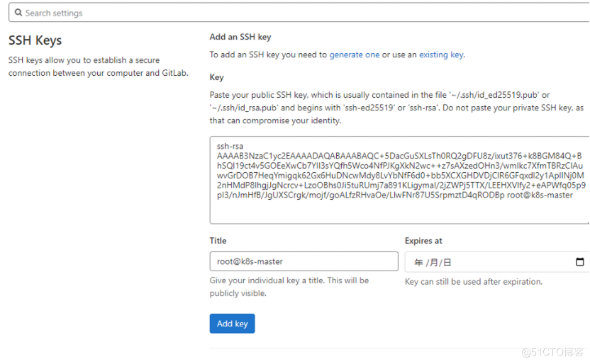The height and width of the screenshot is (364, 590).
Task: Open the 'generate one' link
Action: click(x=355, y=55)
